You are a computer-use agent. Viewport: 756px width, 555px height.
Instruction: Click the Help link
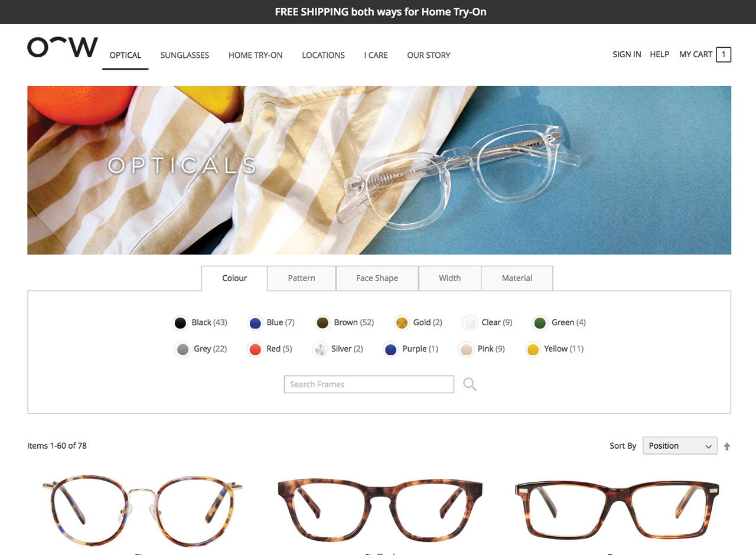point(660,54)
